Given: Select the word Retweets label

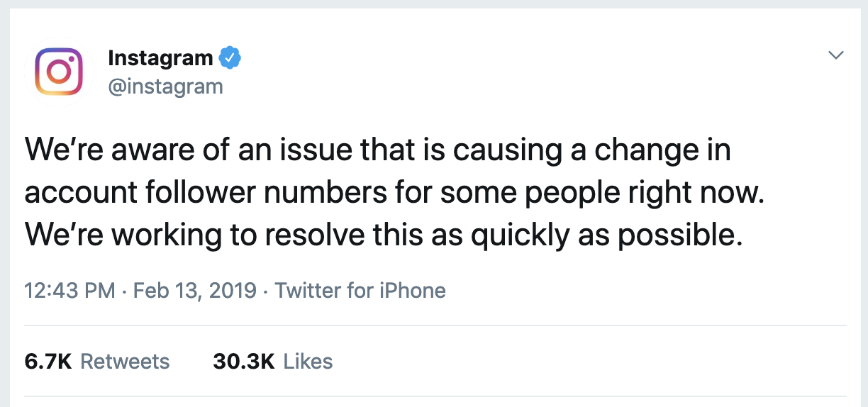Looking at the screenshot, I should click(125, 362).
